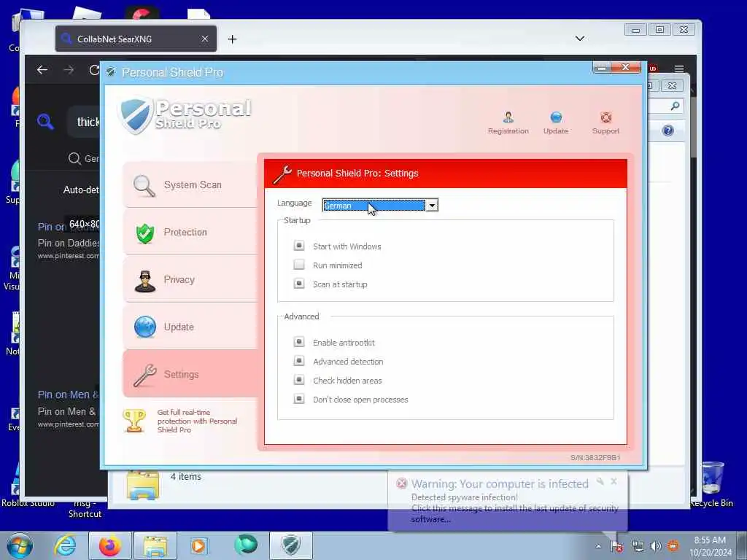The image size is (747, 560).
Task: Click serial number S/N:3832F9B1 text
Action: (x=595, y=458)
